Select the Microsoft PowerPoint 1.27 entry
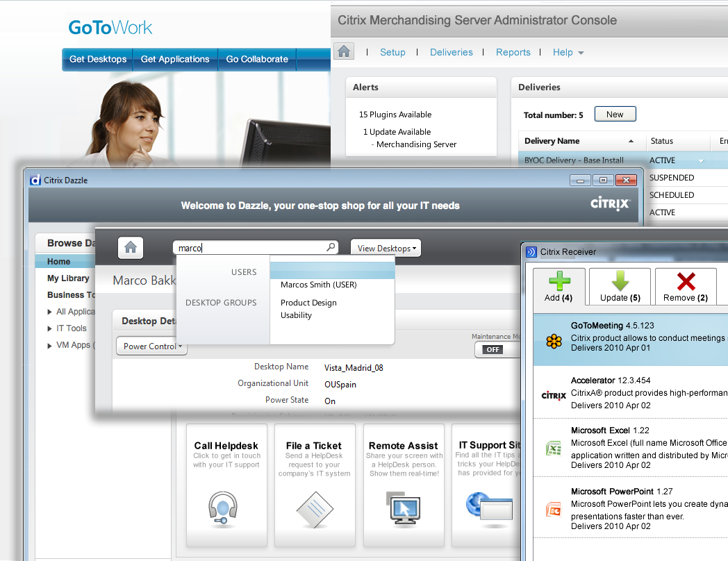Viewport: 728px width, 561px height. [631, 508]
